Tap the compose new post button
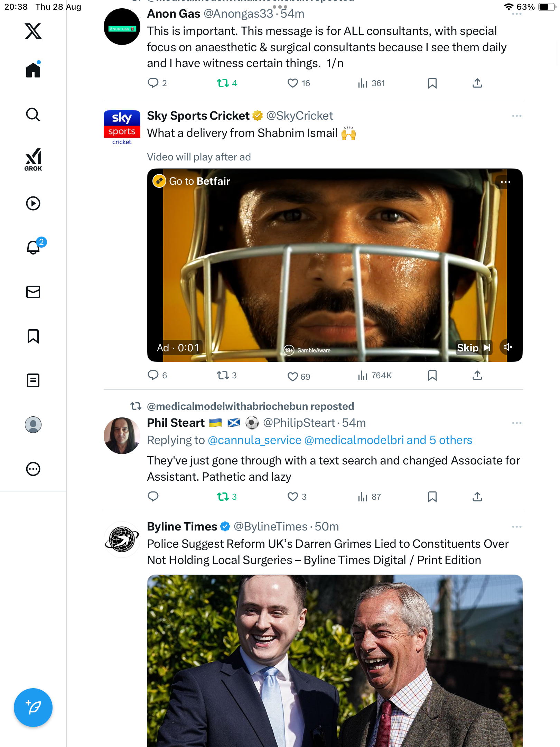 (x=33, y=708)
